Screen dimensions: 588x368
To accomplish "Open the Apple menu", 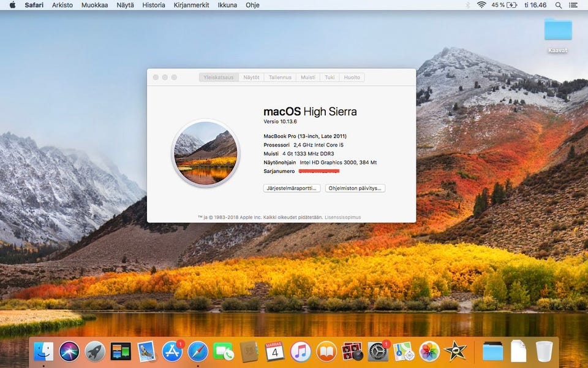I will pyautogui.click(x=12, y=5).
